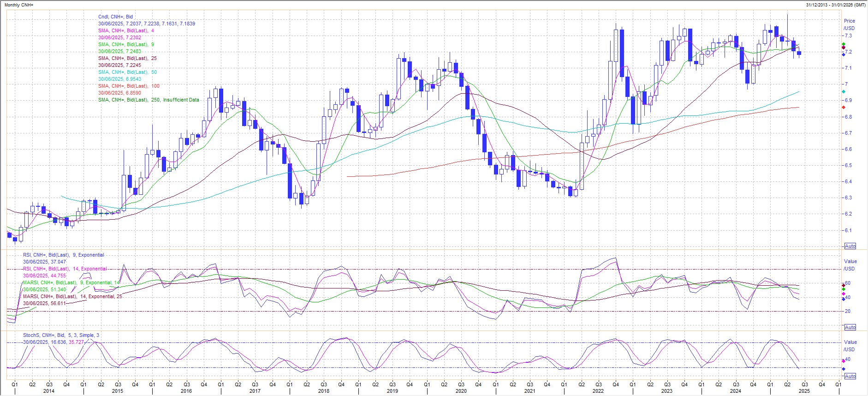Select the 'SMA, CNH=, Bid(Last), 4' legend entry
Viewport: 868px width, 396px height.
coord(126,30)
